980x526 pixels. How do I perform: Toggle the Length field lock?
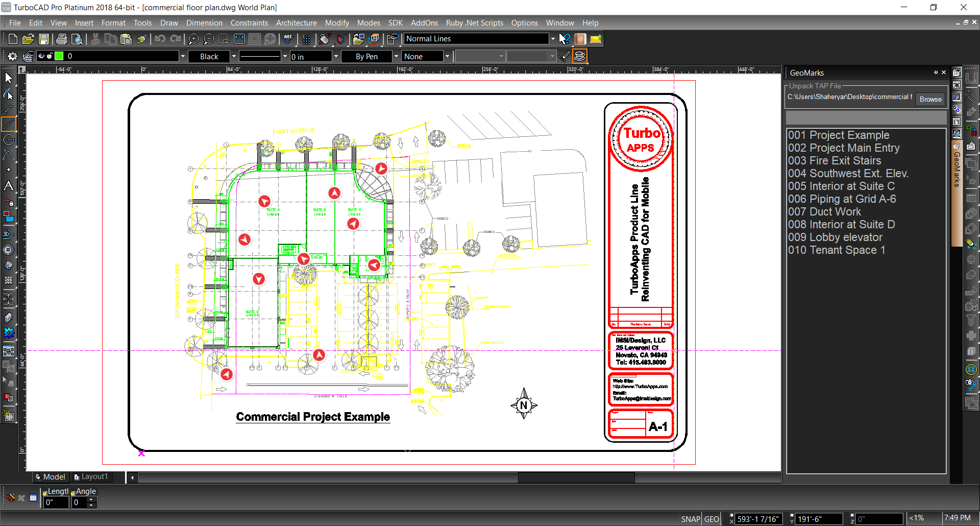click(45, 493)
